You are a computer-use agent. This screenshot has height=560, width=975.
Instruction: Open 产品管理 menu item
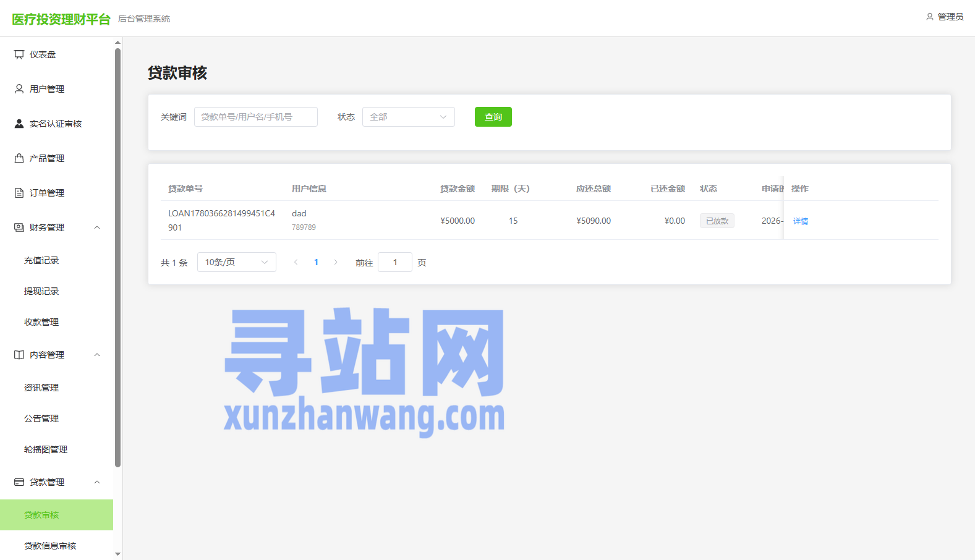click(57, 158)
